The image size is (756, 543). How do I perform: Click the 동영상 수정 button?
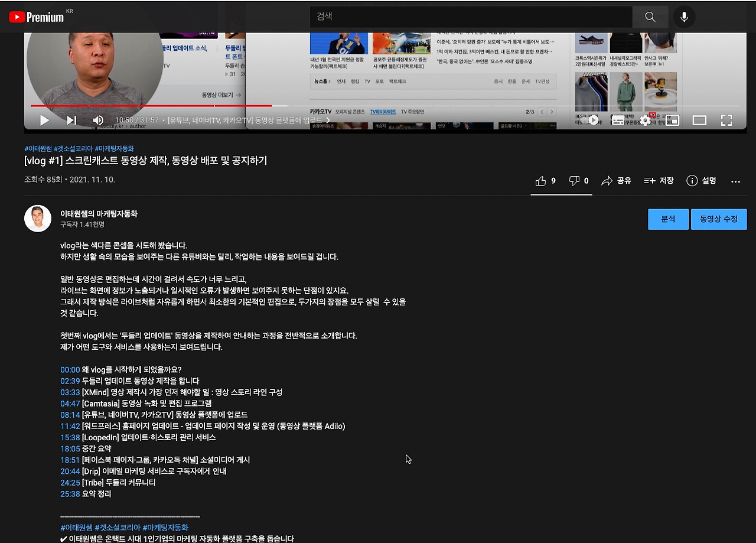[719, 219]
